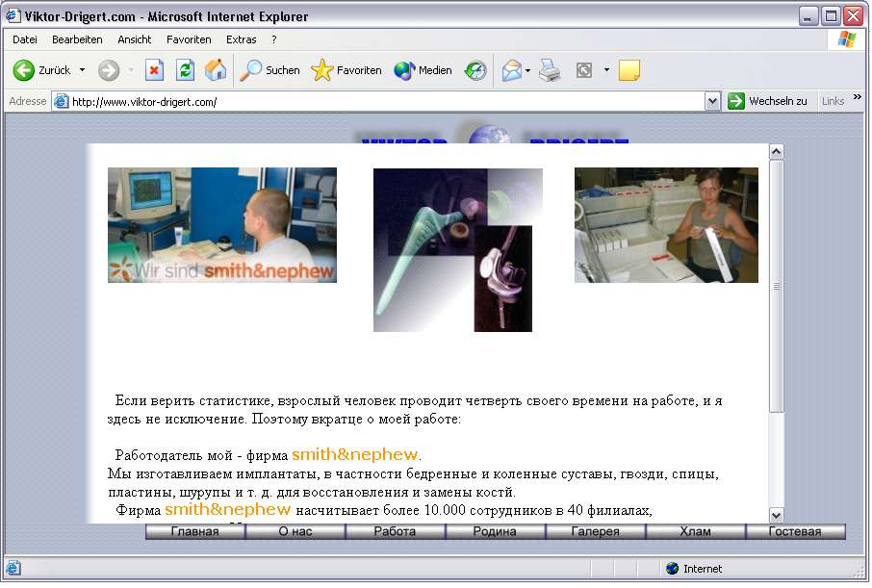
Task: Open the dropdown beside the grey square icon
Action: coord(606,70)
